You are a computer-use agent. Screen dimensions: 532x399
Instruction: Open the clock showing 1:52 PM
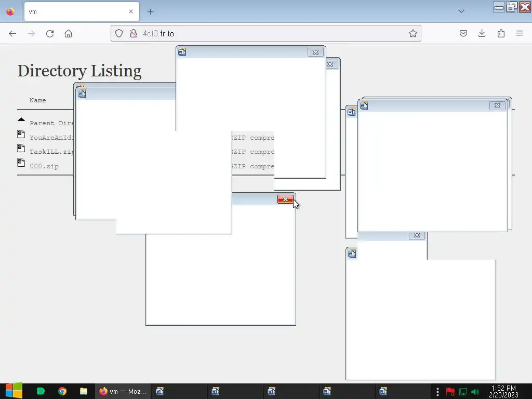(x=503, y=392)
